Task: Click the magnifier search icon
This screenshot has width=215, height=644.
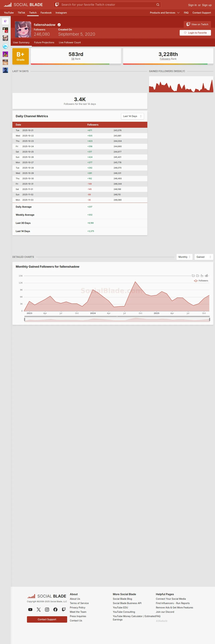Action: (x=158, y=5)
